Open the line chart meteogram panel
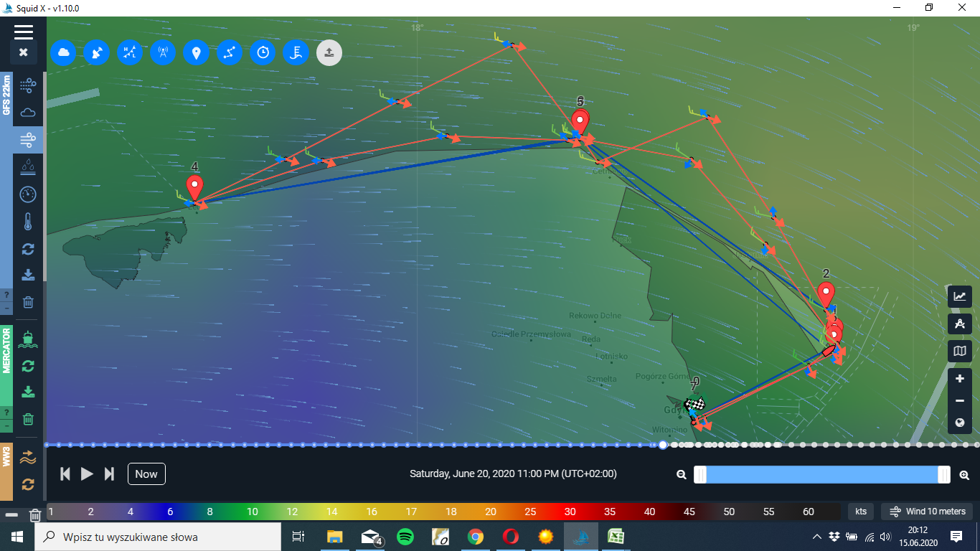The height and width of the screenshot is (551, 980). pyautogui.click(x=960, y=296)
